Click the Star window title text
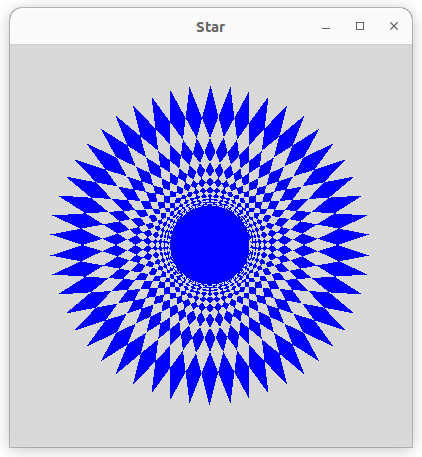The height and width of the screenshot is (457, 422). click(x=210, y=27)
